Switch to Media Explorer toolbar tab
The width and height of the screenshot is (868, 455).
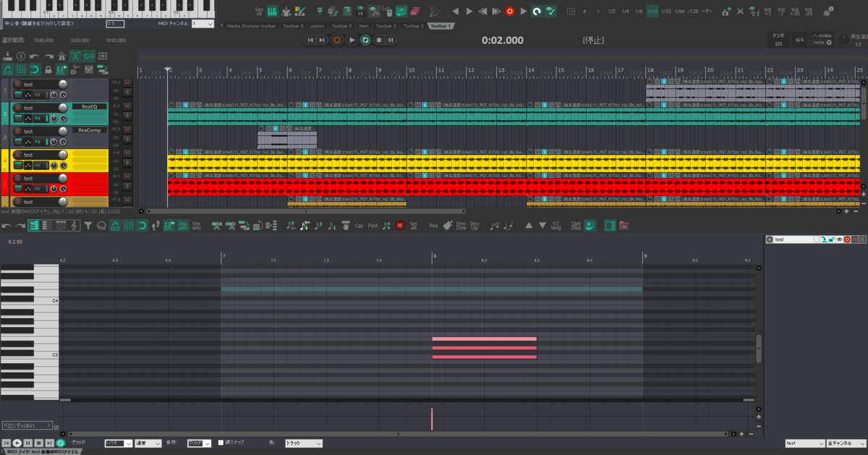pyautogui.click(x=251, y=26)
